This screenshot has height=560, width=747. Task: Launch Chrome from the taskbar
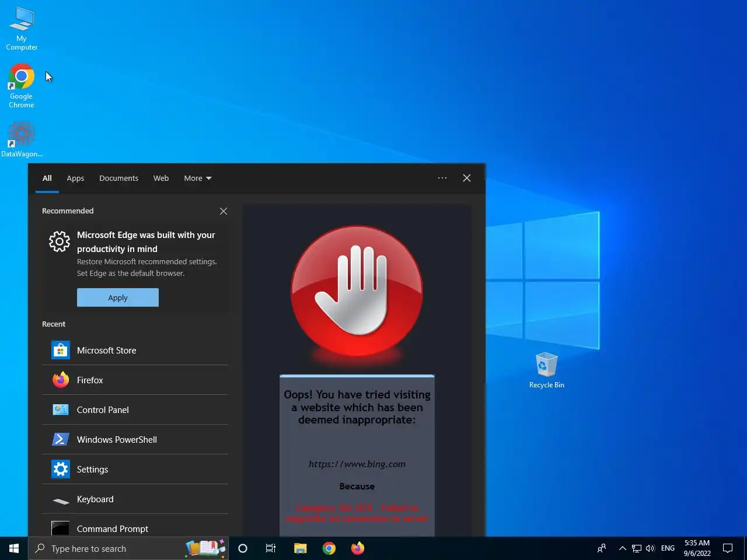pos(329,548)
